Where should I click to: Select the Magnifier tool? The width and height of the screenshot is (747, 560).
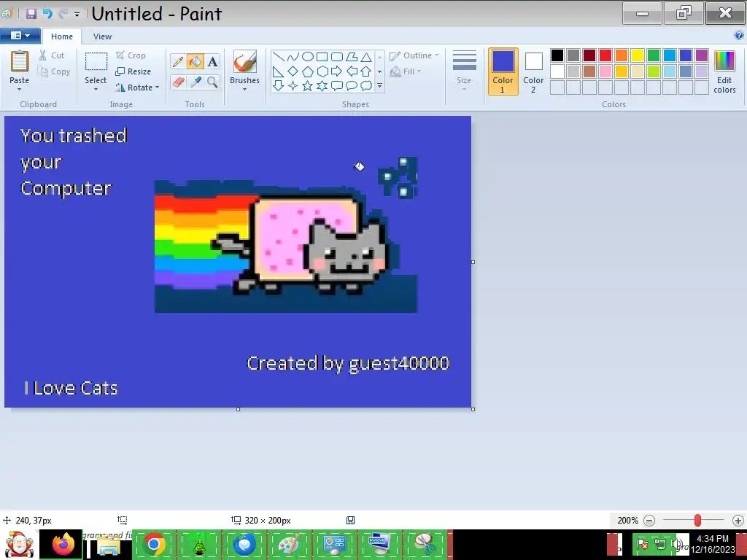tap(212, 82)
